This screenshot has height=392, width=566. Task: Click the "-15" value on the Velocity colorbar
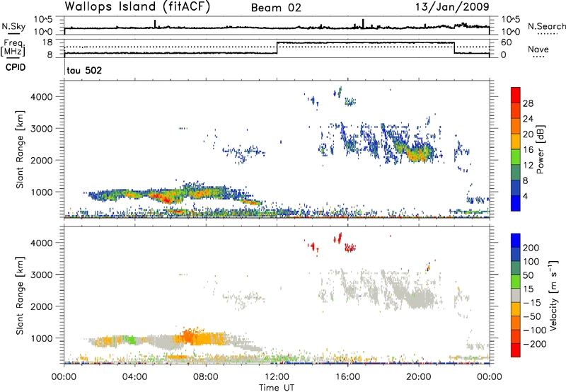pos(532,302)
